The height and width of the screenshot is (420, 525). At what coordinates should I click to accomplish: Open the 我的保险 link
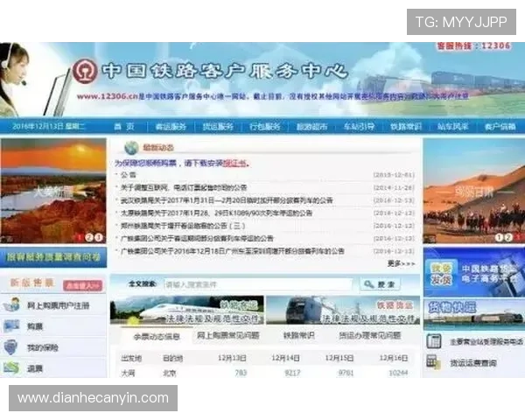coord(43,347)
